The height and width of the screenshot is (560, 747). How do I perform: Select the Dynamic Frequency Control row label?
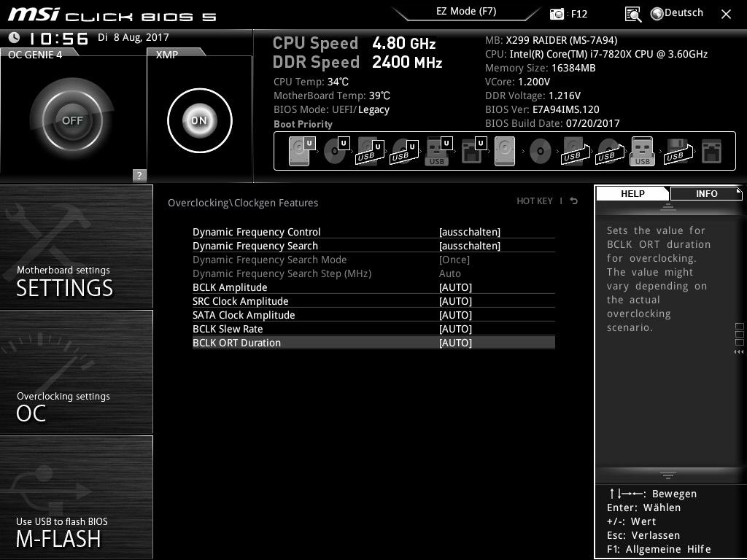coord(256,232)
